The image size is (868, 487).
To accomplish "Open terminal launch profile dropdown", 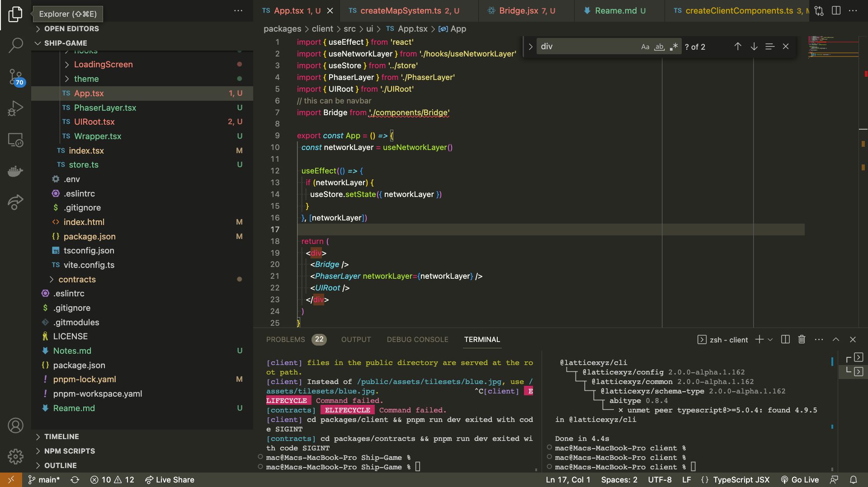I will pos(770,339).
